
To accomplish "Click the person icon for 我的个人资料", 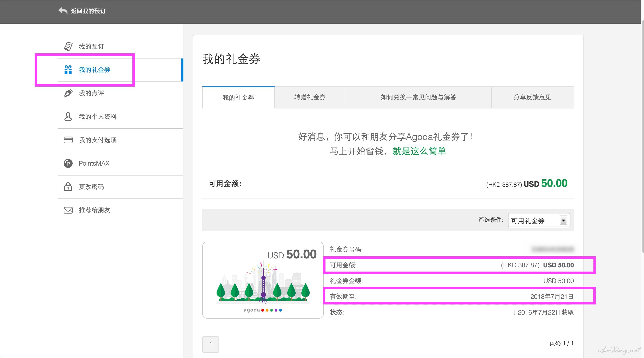I will pos(68,117).
